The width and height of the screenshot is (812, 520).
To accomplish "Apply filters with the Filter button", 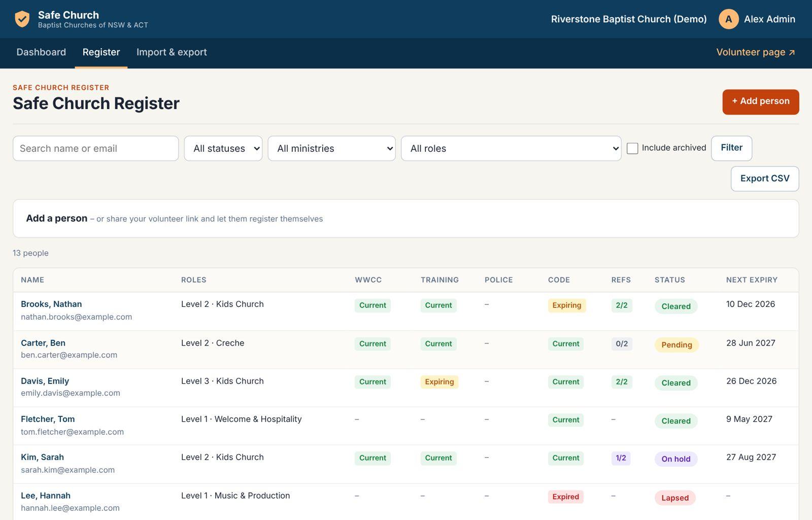I will (731, 148).
